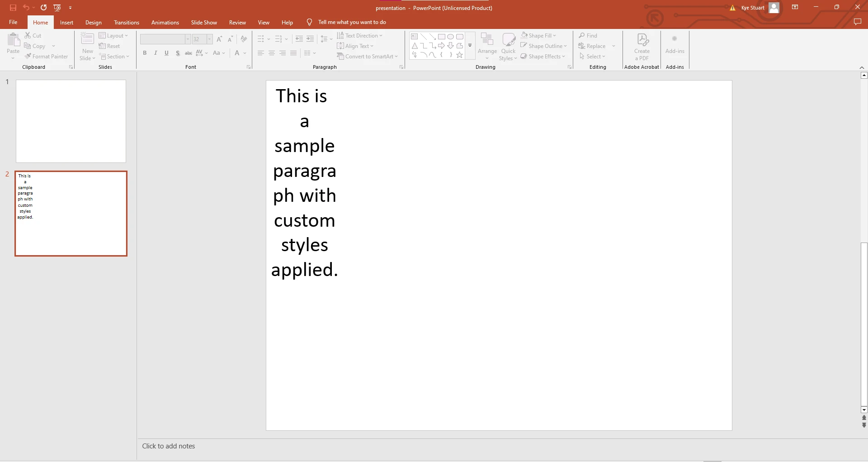Select slide 1 thumbnail
The height and width of the screenshot is (462, 868).
[71, 121]
